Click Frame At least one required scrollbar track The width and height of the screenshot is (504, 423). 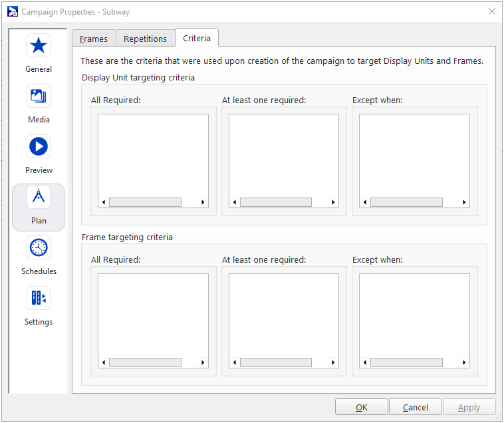275,362
